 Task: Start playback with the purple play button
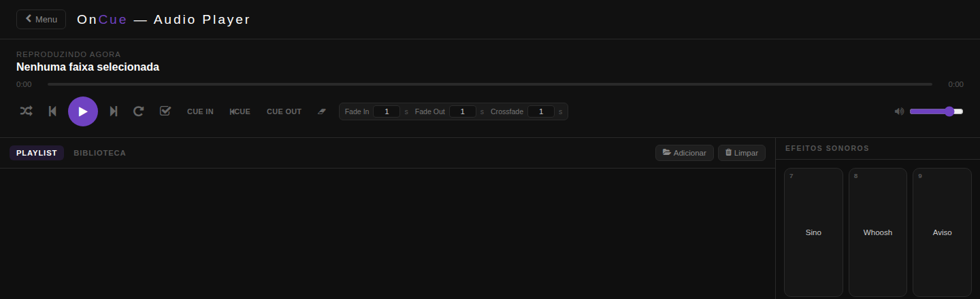[83, 111]
